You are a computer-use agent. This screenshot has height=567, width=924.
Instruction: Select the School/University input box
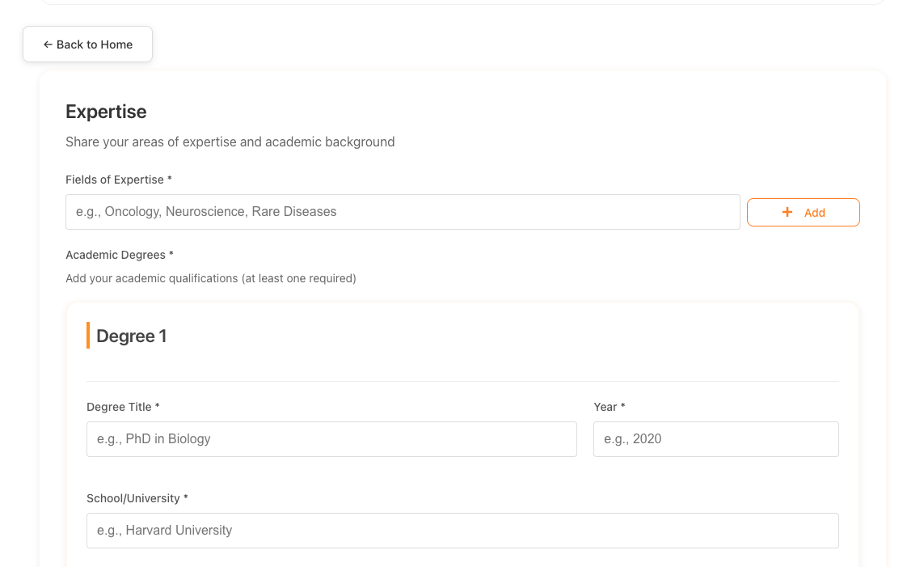coord(462,531)
